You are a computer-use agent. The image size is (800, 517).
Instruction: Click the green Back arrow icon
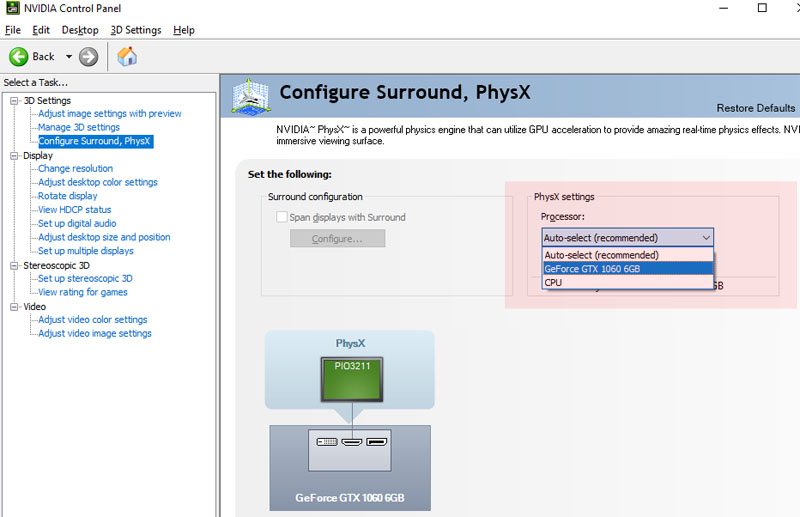(19, 57)
